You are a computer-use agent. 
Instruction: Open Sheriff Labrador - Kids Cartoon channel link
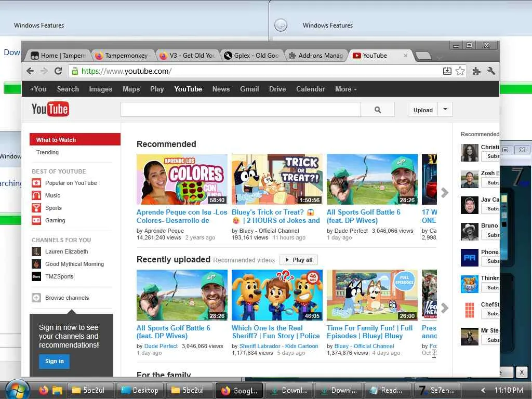coord(278,346)
